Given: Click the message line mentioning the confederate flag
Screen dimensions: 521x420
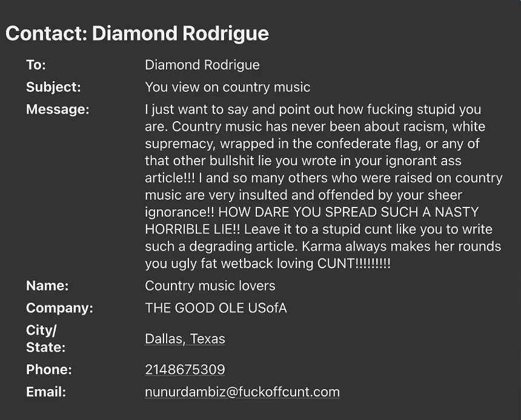Looking at the screenshot, I should (312, 143).
